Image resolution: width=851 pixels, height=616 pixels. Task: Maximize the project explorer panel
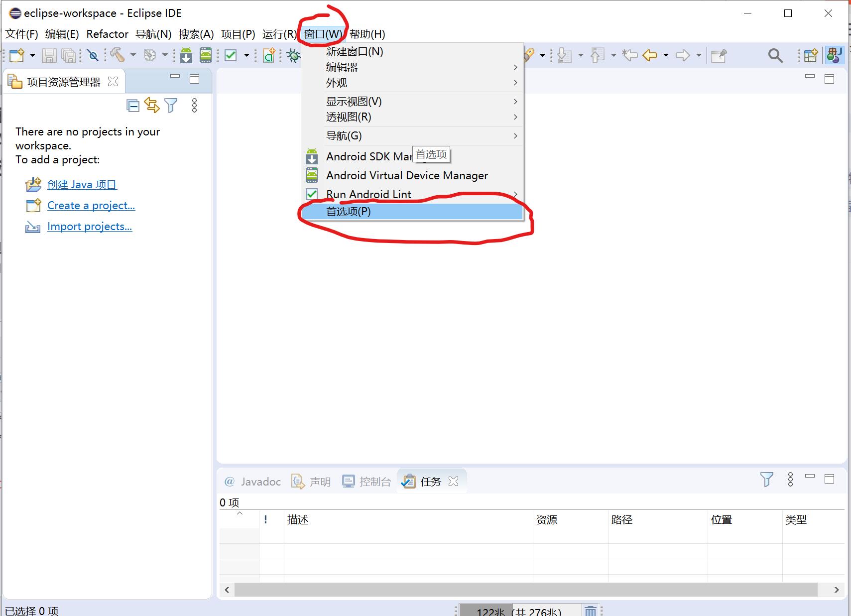point(195,79)
